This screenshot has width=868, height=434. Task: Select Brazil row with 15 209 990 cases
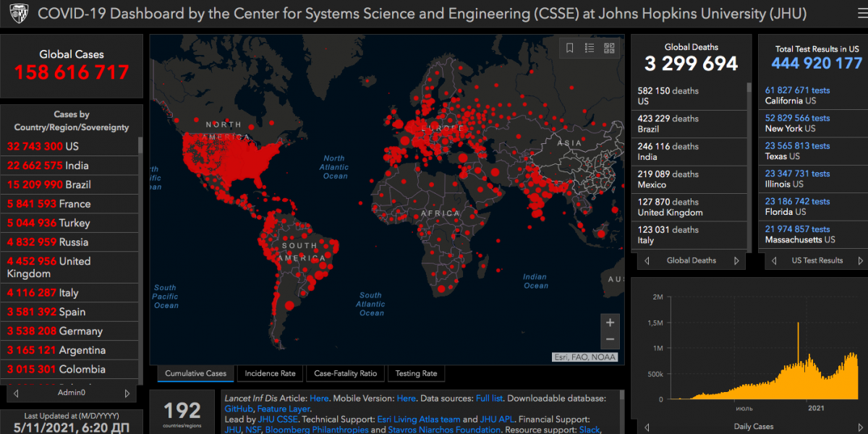click(69, 184)
